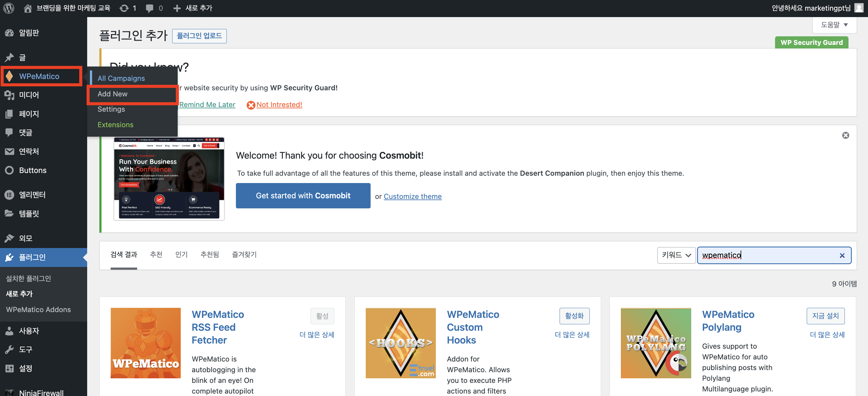The height and width of the screenshot is (396, 868).
Task: Click the Remind Me Later link
Action: coord(207,105)
